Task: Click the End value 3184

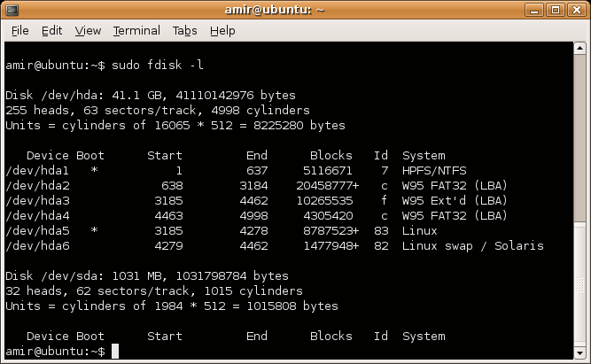Action: (253, 185)
